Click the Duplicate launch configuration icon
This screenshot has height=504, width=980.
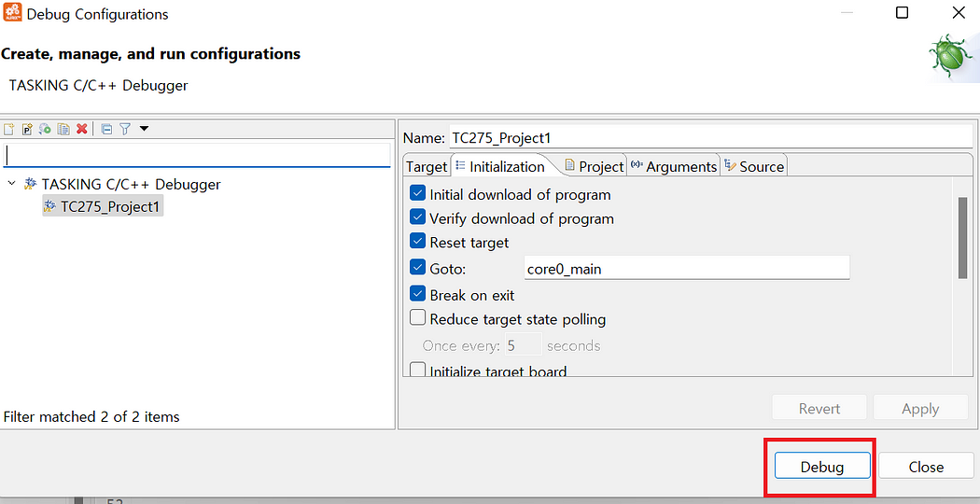tap(63, 129)
